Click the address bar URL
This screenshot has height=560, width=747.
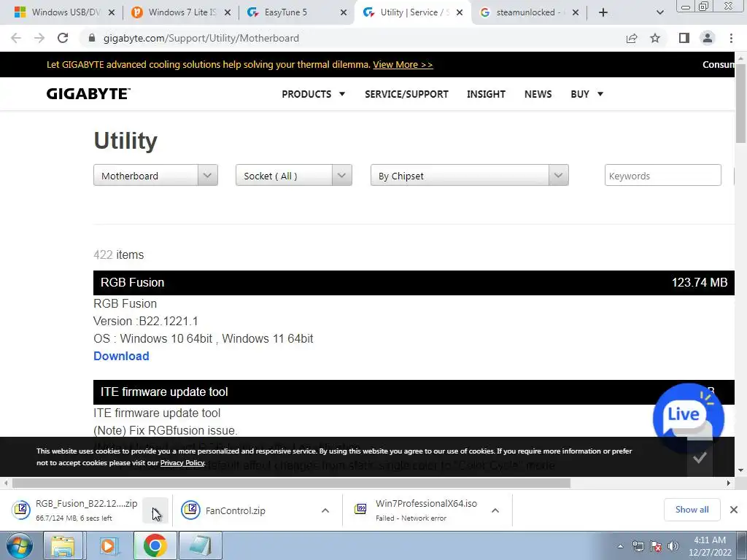pyautogui.click(x=201, y=38)
